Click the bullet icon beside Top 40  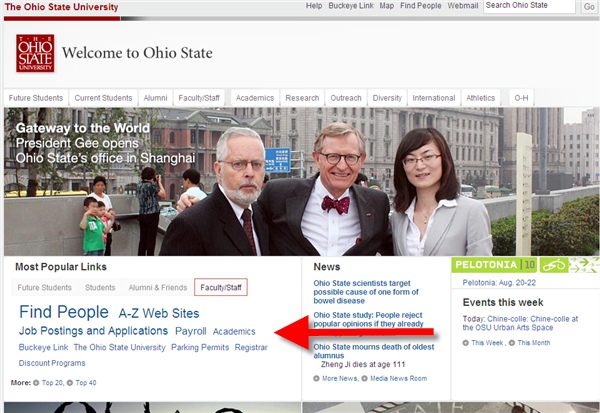click(x=70, y=382)
